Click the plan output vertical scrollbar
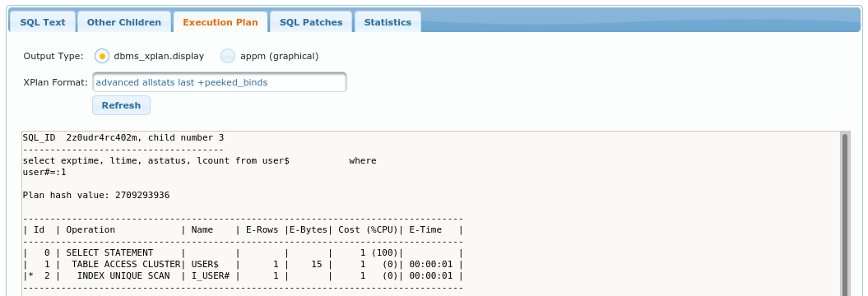The image size is (868, 296). 845,214
